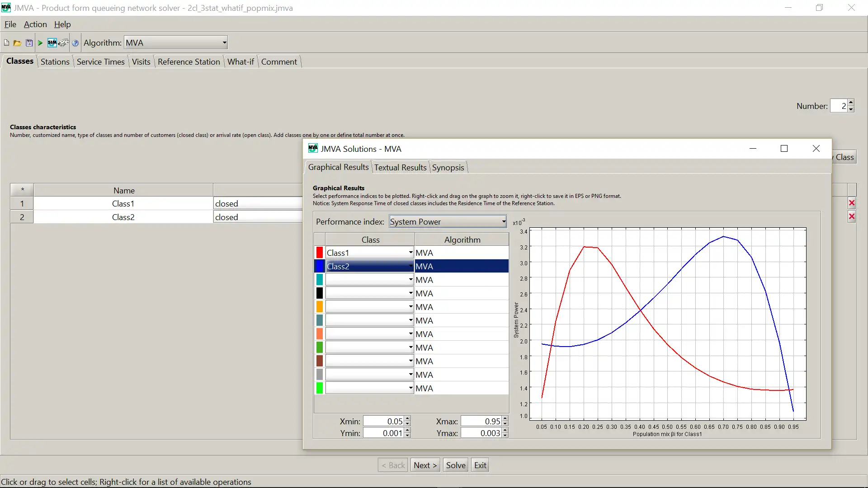The width and height of the screenshot is (868, 488).
Task: Click the Next navigation button
Action: coord(426,465)
